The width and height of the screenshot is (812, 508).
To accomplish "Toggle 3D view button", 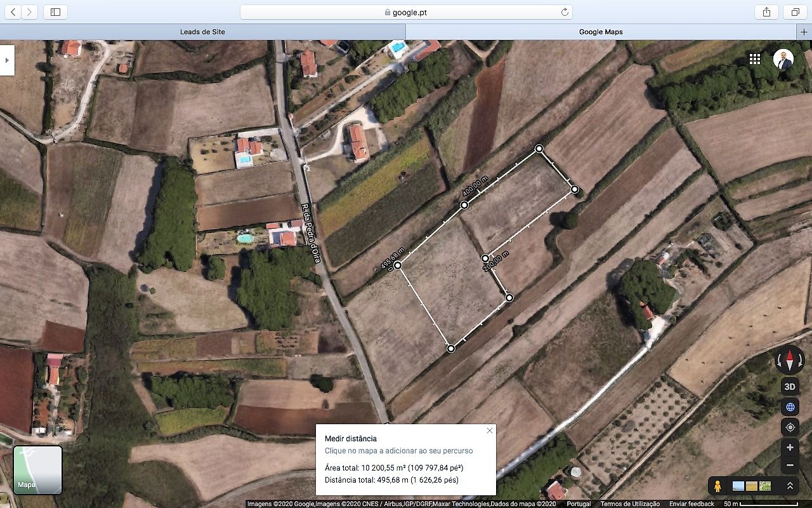I will pyautogui.click(x=790, y=386).
